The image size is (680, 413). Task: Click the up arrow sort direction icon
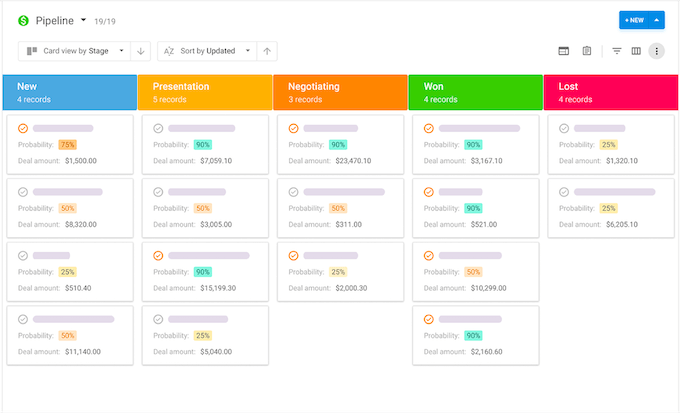[267, 51]
